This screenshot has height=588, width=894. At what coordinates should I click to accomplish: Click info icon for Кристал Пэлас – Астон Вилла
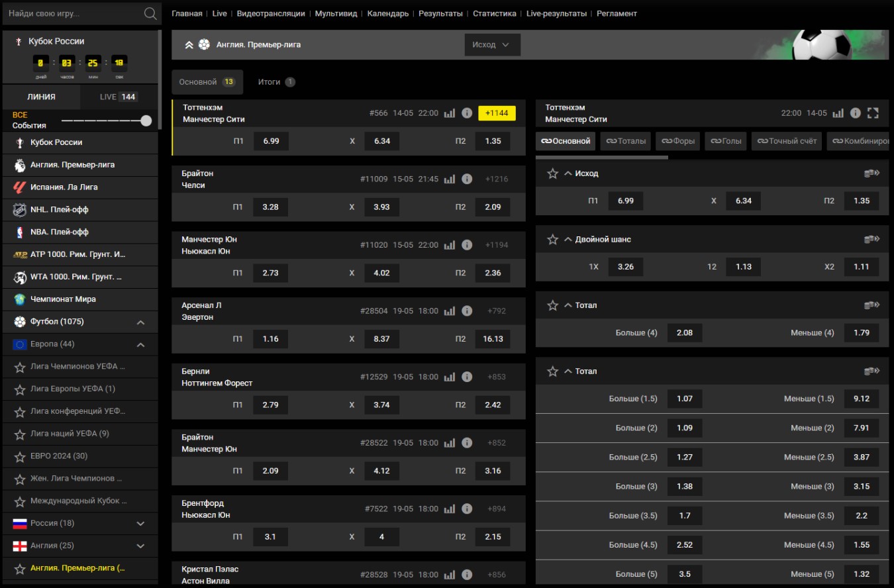point(467,575)
